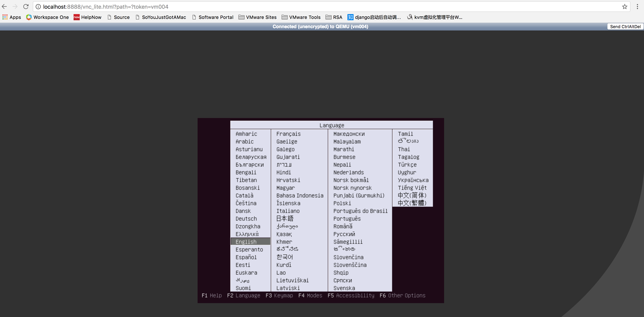This screenshot has width=644, height=317.
Task: Open the django bookmark with Zhihu icon
Action: [374, 17]
